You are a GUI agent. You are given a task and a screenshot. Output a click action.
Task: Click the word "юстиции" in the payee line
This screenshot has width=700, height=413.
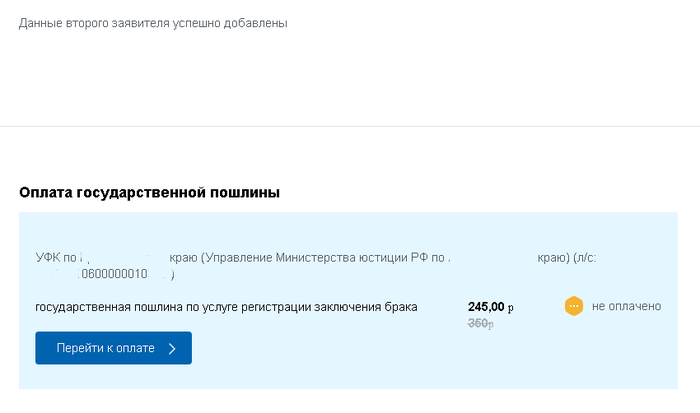[377, 258]
